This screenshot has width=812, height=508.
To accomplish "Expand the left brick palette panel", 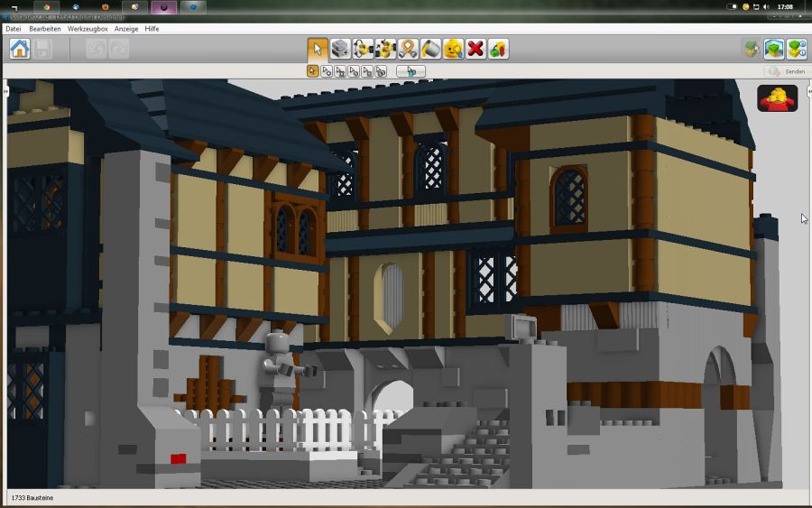I will point(5,91).
